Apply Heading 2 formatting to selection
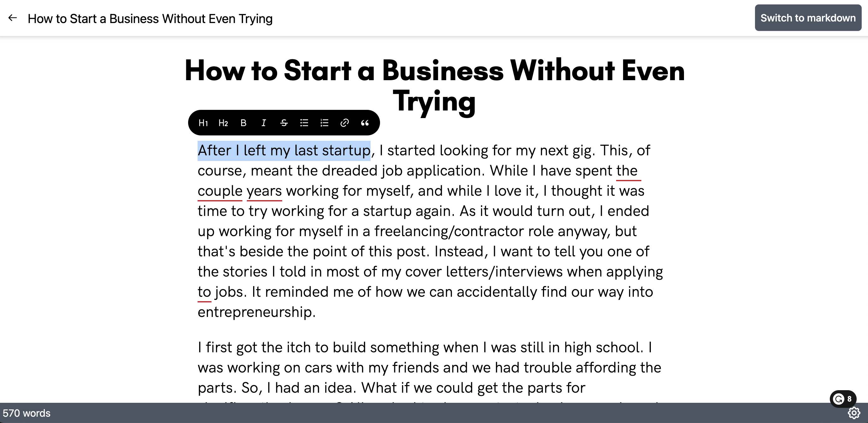 [x=223, y=123]
